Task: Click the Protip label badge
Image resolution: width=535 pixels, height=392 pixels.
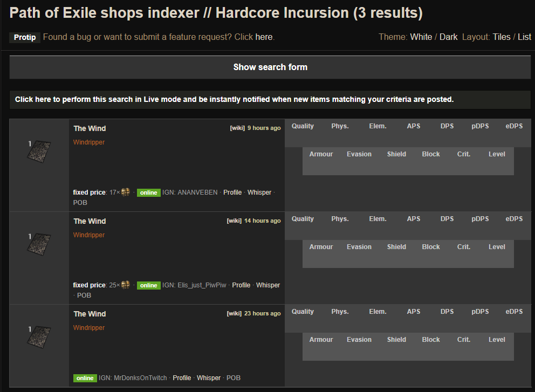Action: (25, 37)
